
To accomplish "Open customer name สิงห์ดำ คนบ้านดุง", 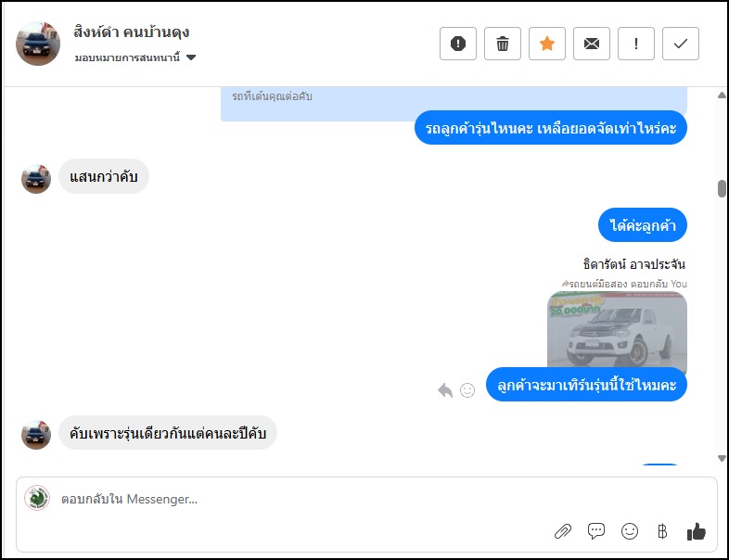I will point(131,32).
